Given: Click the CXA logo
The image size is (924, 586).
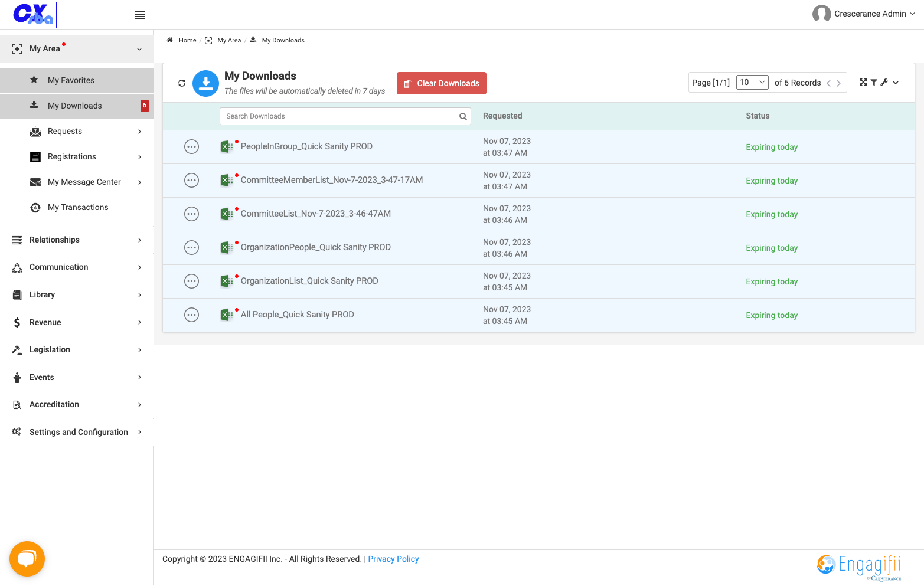Looking at the screenshot, I should coord(34,15).
